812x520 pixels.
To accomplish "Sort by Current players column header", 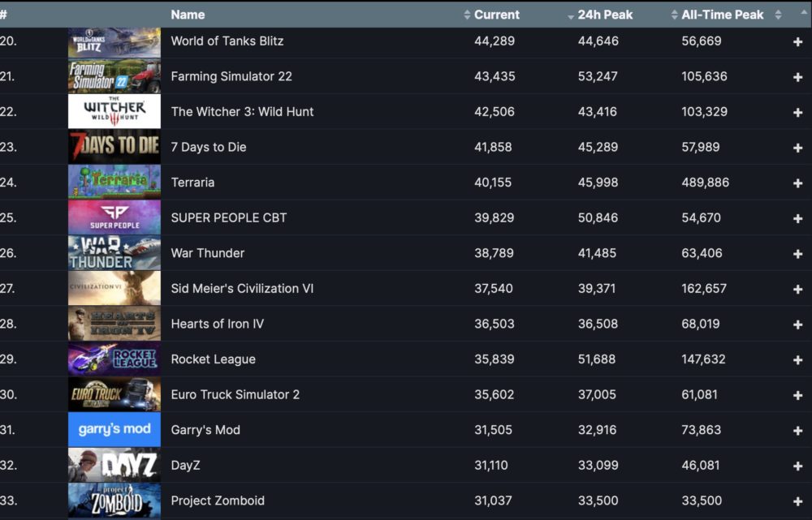I will pos(497,15).
